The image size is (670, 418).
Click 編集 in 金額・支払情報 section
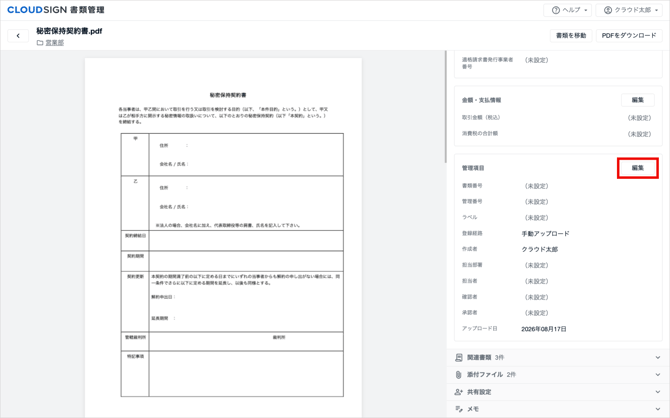click(638, 100)
